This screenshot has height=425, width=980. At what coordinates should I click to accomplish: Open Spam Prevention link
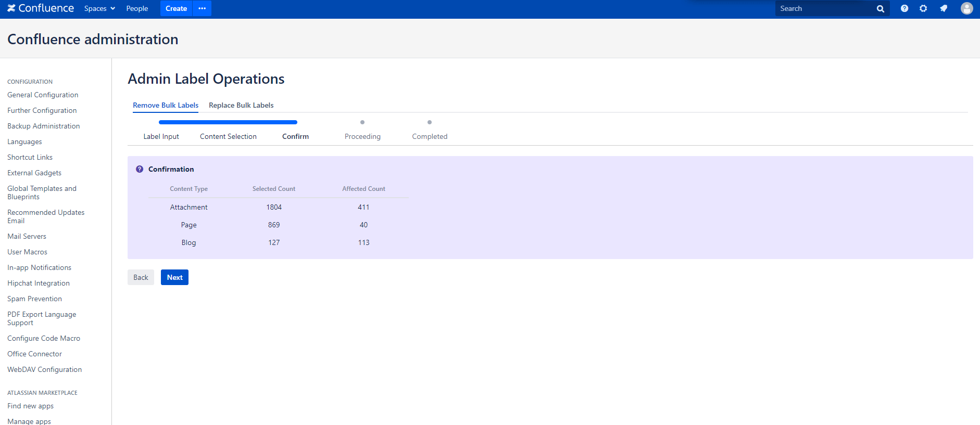(34, 299)
